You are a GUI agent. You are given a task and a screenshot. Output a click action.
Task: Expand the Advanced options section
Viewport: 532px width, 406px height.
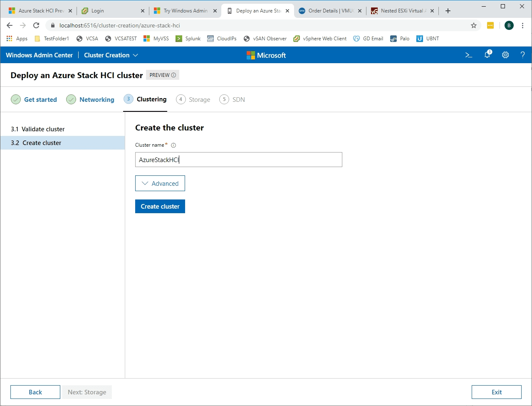[x=160, y=183]
